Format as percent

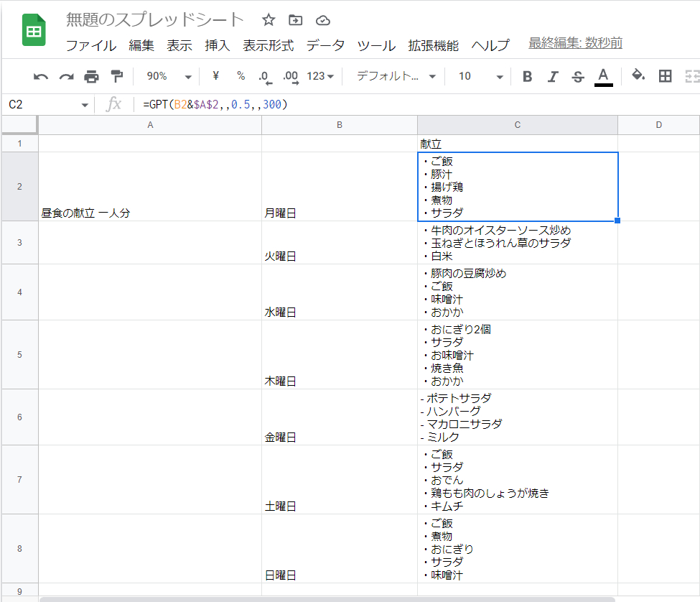[x=241, y=76]
